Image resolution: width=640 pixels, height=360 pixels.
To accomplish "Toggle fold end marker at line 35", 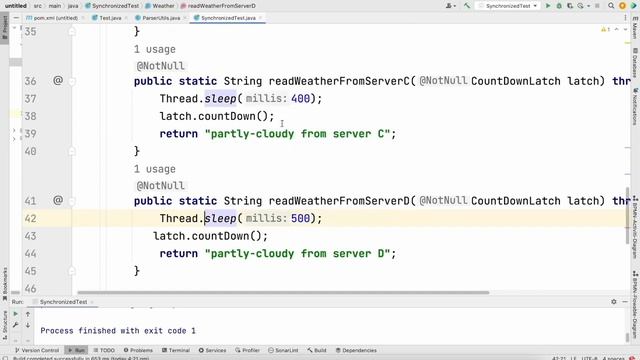I will [72, 32].
